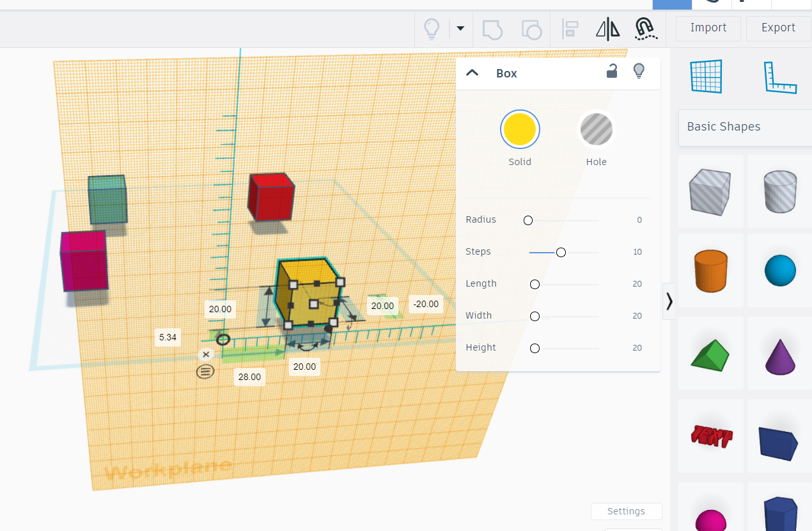
Task: Click the Height value 20 in the panel
Action: (x=637, y=348)
